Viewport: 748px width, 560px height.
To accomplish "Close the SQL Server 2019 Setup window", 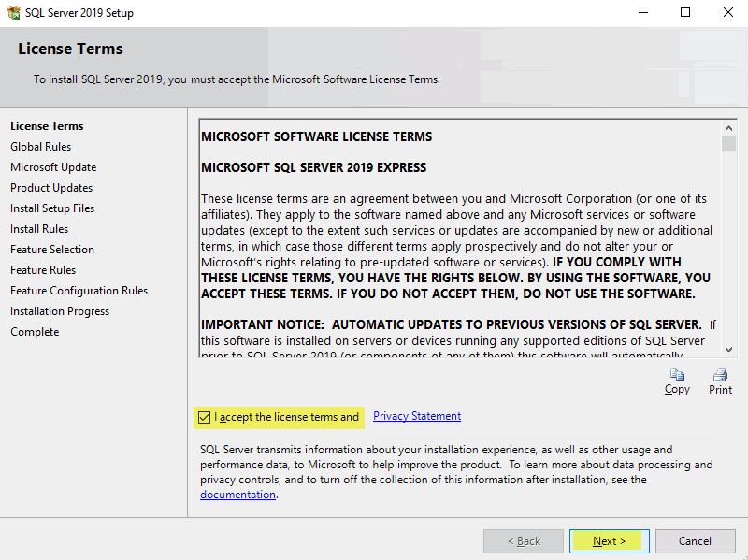I will tap(728, 12).
